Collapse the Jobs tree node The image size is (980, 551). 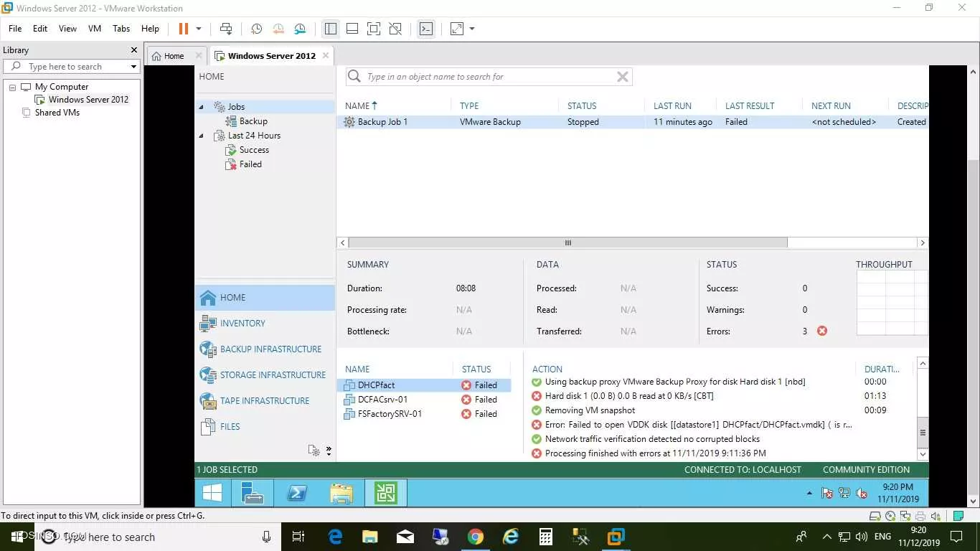[x=201, y=107]
